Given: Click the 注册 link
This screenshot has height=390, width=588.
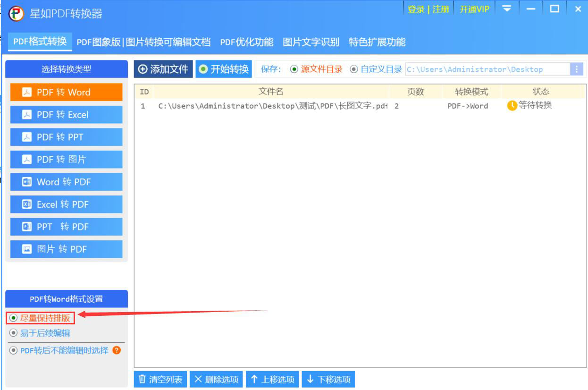Looking at the screenshot, I should [441, 9].
